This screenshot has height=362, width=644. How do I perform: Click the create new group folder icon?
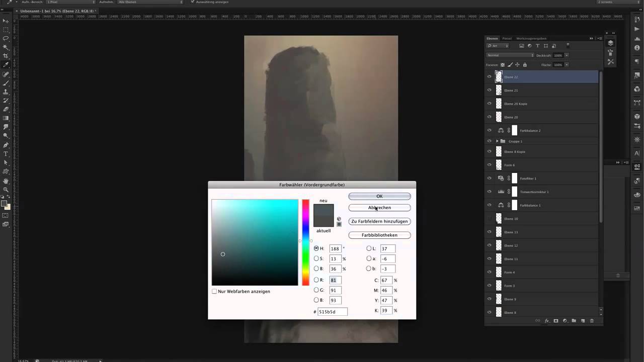(574, 321)
